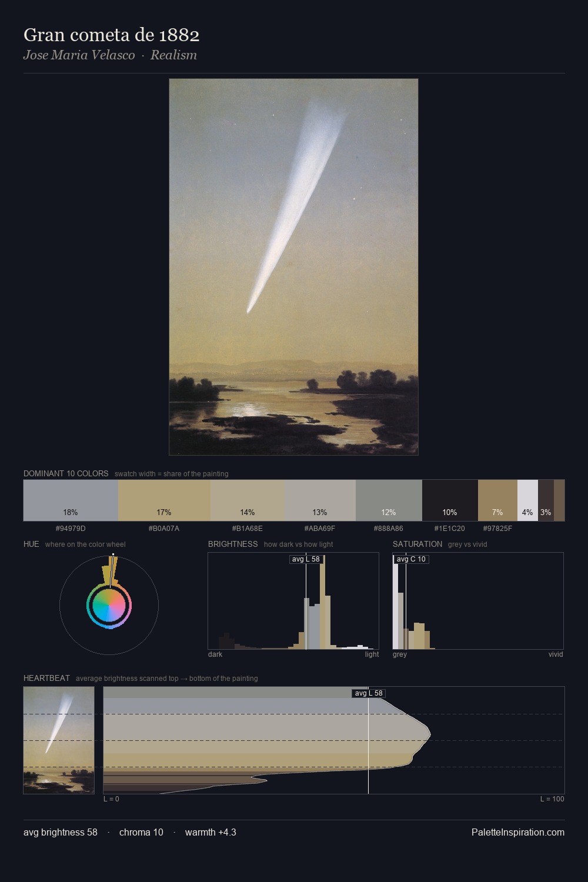Click the 'light' axis label under brightness
The width and height of the screenshot is (588, 882).
click(372, 654)
